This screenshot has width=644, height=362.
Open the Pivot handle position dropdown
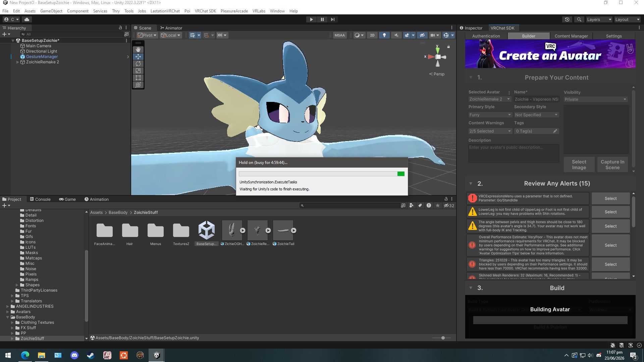pyautogui.click(x=147, y=35)
